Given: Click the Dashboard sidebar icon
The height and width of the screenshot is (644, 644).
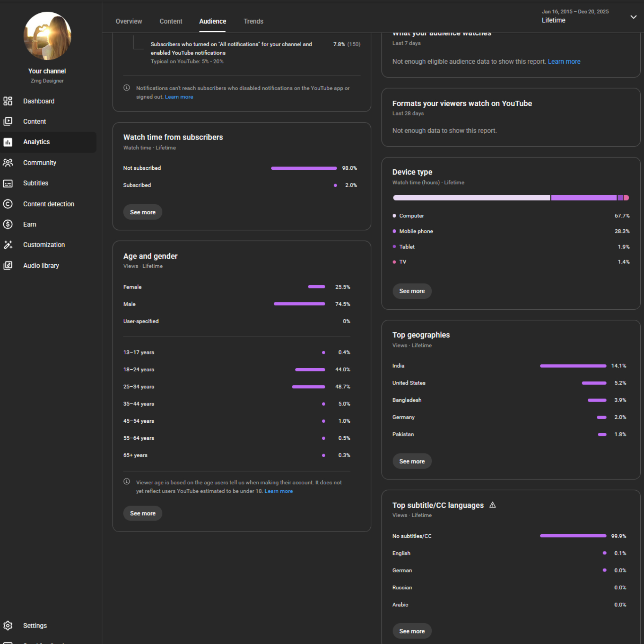Looking at the screenshot, I should pyautogui.click(x=8, y=101).
